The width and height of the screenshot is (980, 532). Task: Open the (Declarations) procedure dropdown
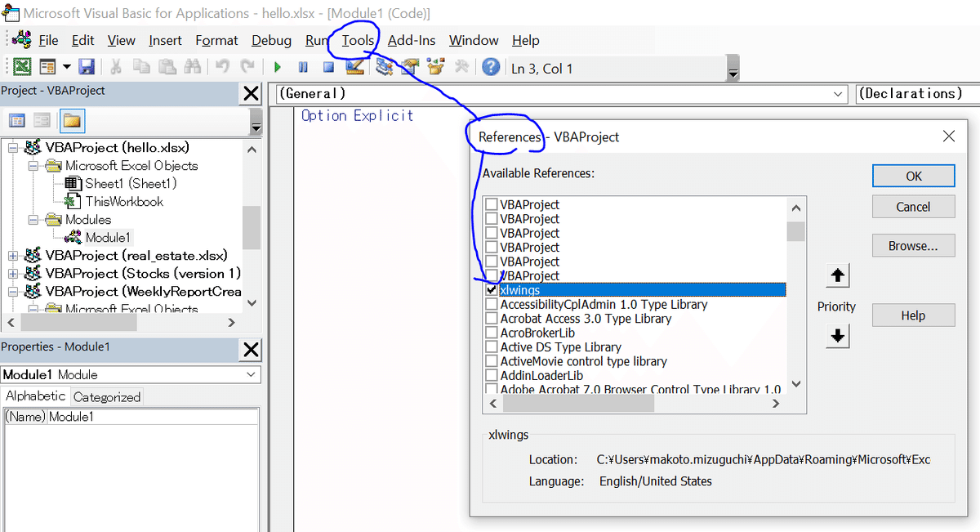[917, 94]
